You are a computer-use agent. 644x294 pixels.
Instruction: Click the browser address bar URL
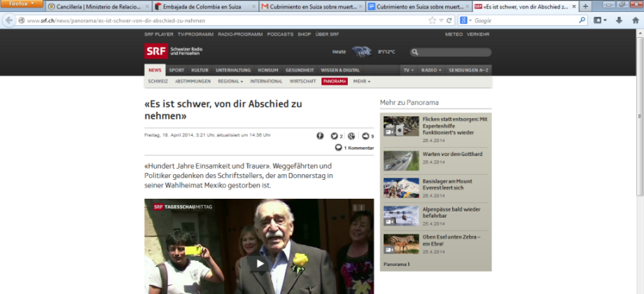point(116,20)
